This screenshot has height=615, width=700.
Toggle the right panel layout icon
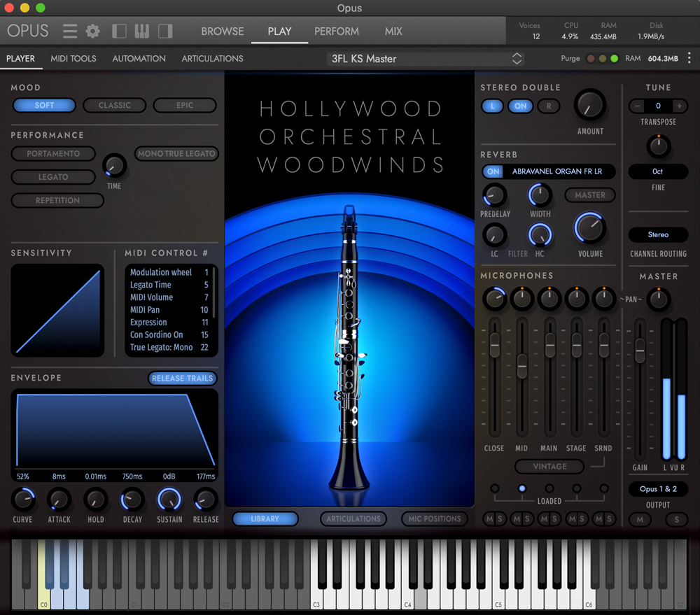tap(165, 31)
